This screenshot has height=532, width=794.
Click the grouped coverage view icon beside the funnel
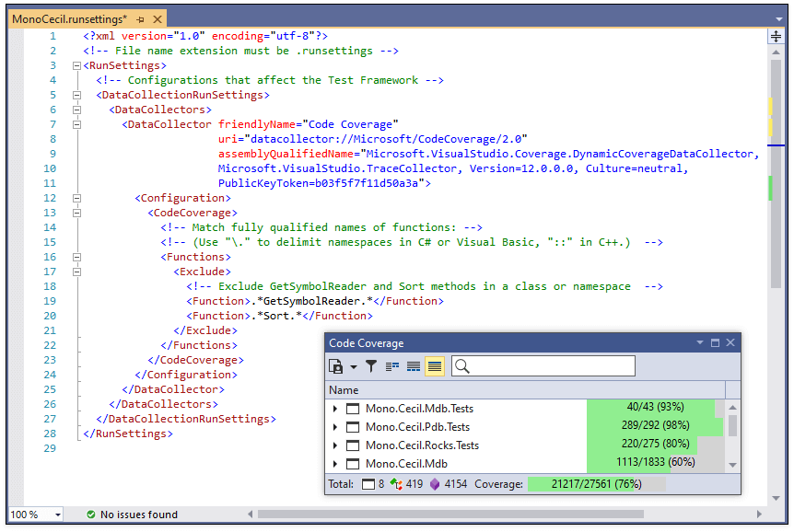click(392, 365)
